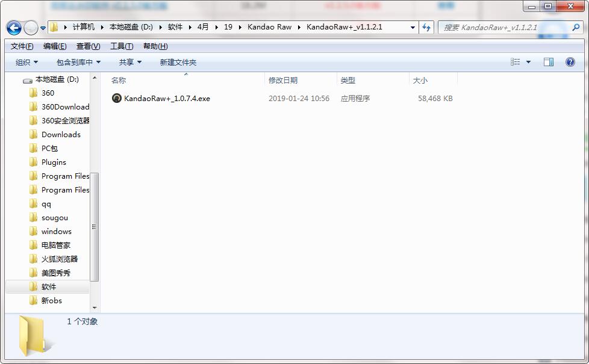Go back using the Back arrow button

point(14,28)
